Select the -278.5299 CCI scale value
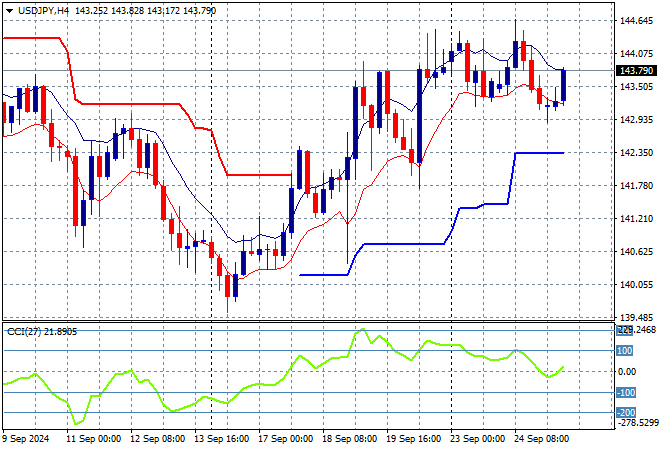660x450 pixels. click(638, 422)
